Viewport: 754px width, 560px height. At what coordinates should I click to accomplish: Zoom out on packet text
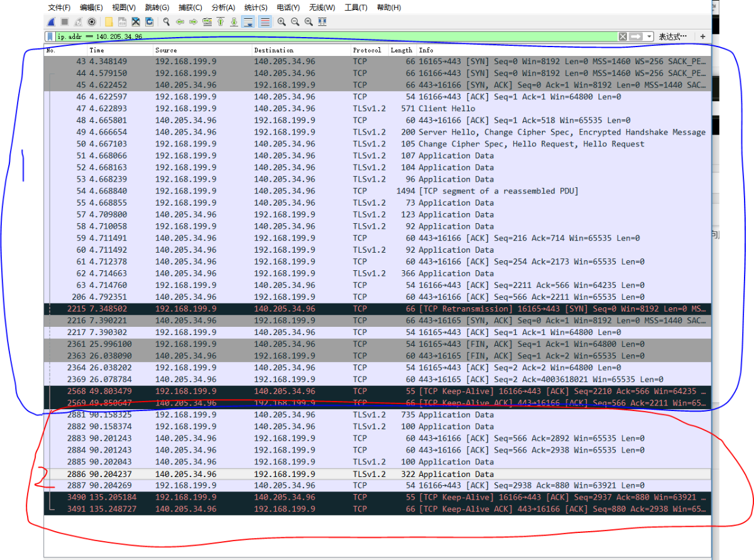click(x=295, y=22)
